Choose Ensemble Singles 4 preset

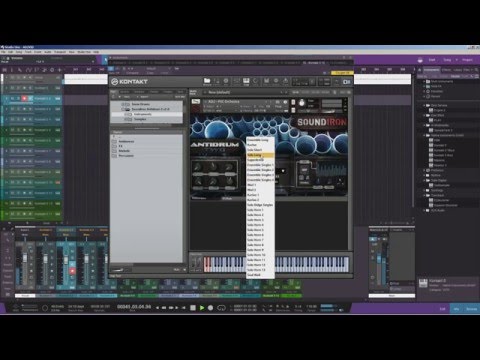pos(260,180)
